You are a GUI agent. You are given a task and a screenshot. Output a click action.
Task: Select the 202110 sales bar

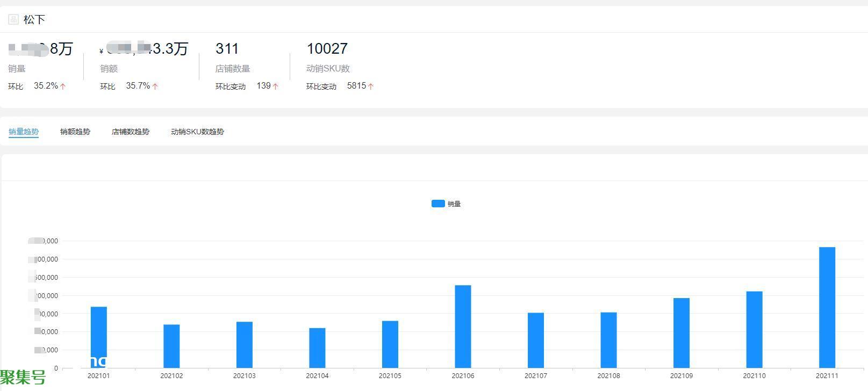click(x=754, y=330)
